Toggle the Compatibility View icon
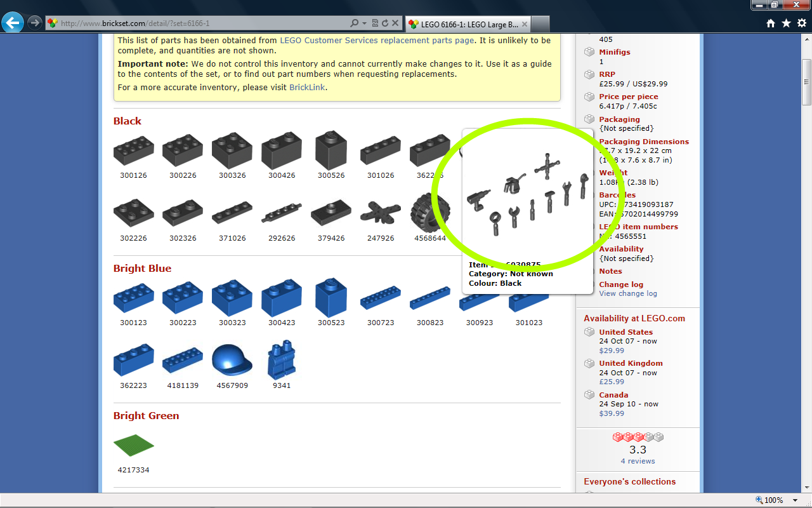 tap(375, 23)
